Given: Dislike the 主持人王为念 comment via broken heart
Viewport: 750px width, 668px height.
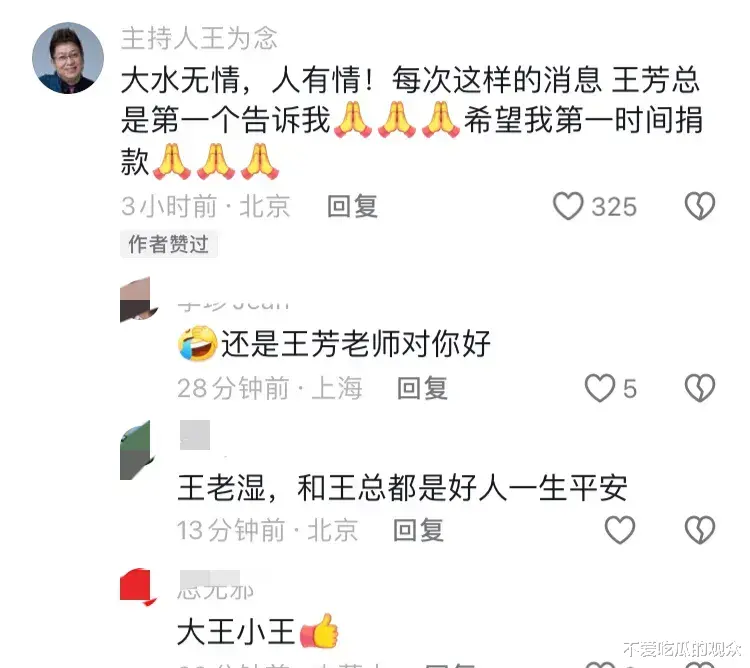Looking at the screenshot, I should tap(700, 206).
